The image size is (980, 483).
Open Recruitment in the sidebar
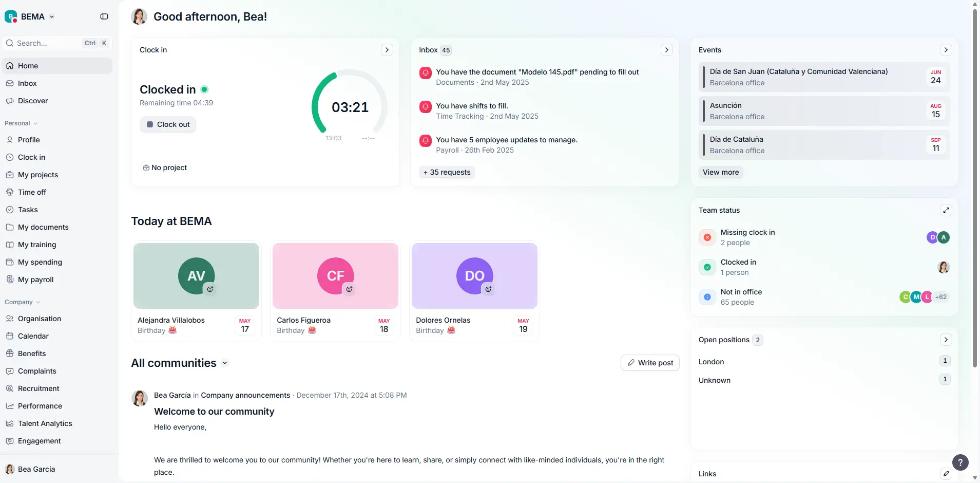pyautogui.click(x=39, y=388)
